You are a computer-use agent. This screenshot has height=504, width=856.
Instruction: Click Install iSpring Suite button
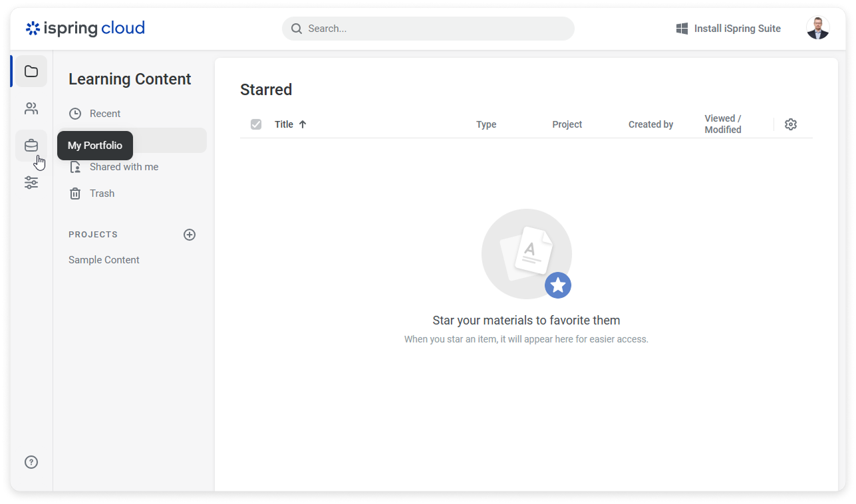pos(729,29)
